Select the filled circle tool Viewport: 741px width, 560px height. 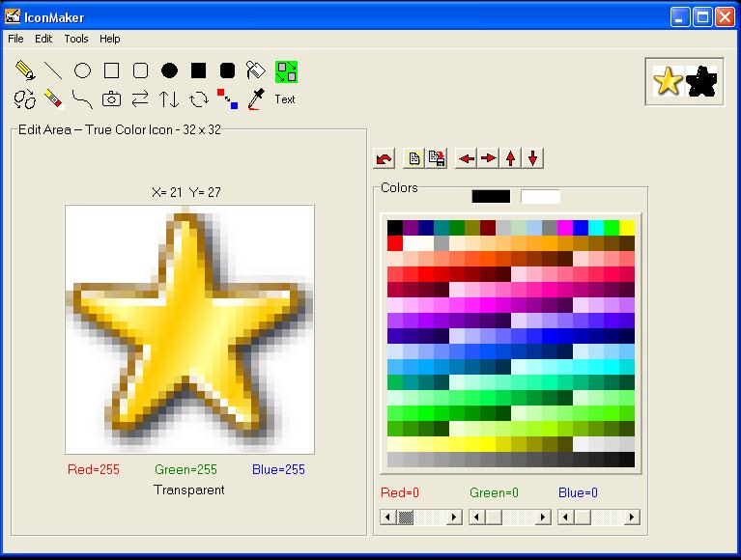(x=170, y=70)
